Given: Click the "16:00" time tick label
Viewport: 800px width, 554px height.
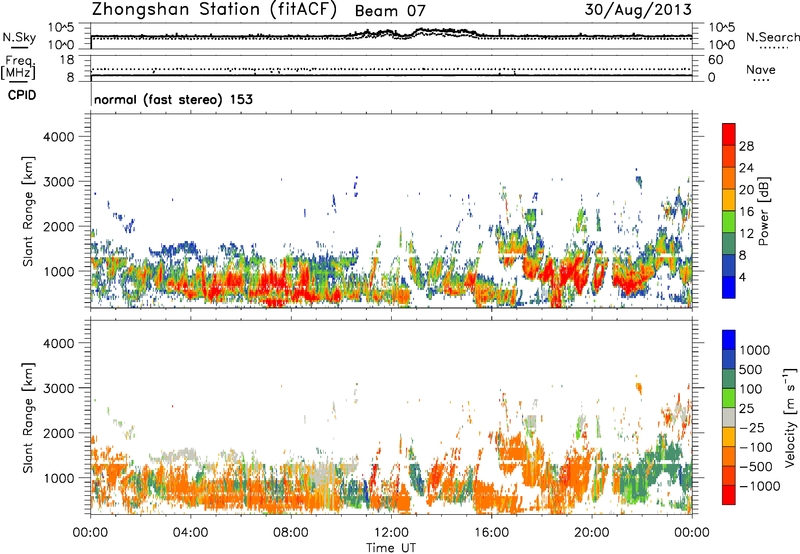Looking at the screenshot, I should 491,533.
